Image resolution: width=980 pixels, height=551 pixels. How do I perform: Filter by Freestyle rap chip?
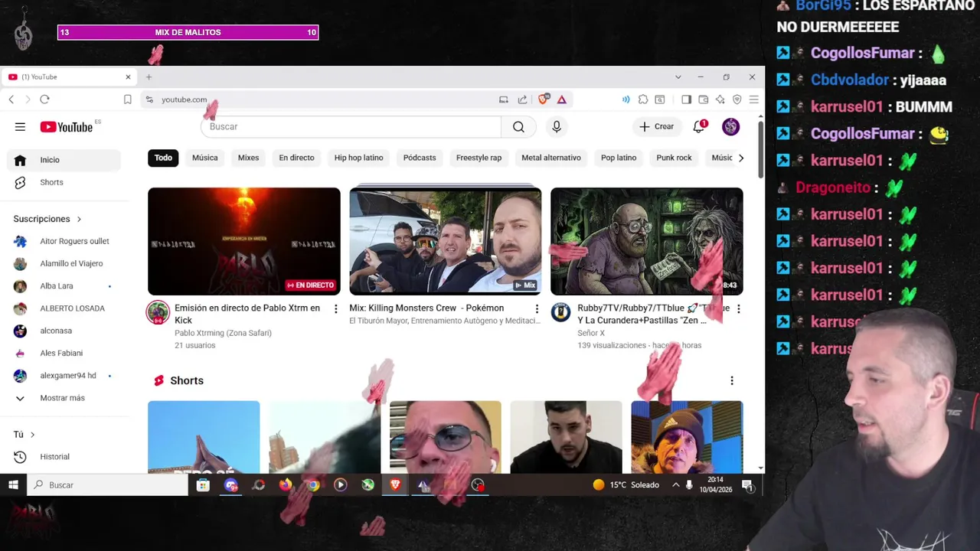(x=479, y=158)
